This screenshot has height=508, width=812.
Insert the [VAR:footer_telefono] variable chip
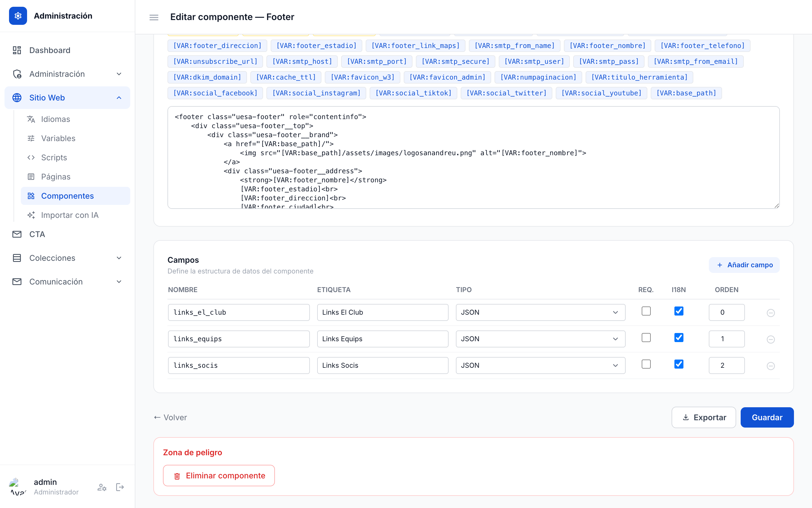pyautogui.click(x=702, y=46)
